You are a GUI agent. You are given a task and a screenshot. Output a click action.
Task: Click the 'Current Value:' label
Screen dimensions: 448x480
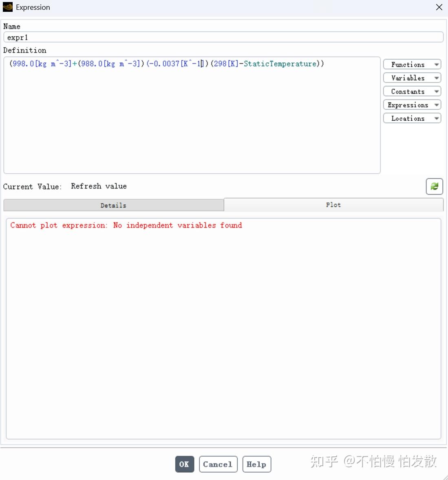tap(33, 186)
